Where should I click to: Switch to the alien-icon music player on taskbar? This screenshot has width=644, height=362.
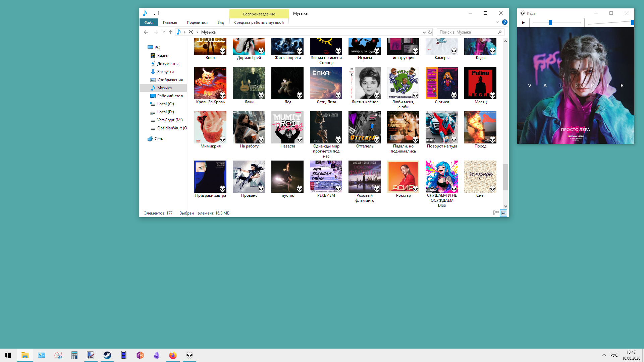click(x=190, y=355)
